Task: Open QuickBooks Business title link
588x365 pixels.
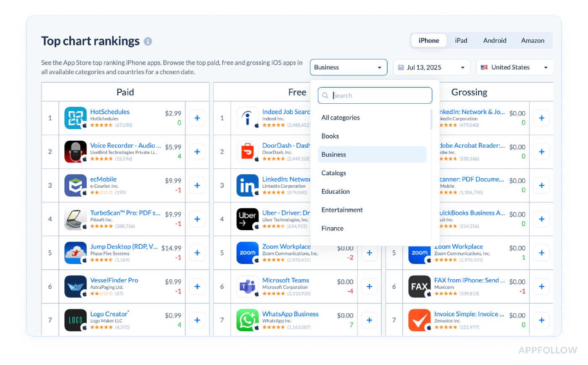Action: [x=472, y=213]
